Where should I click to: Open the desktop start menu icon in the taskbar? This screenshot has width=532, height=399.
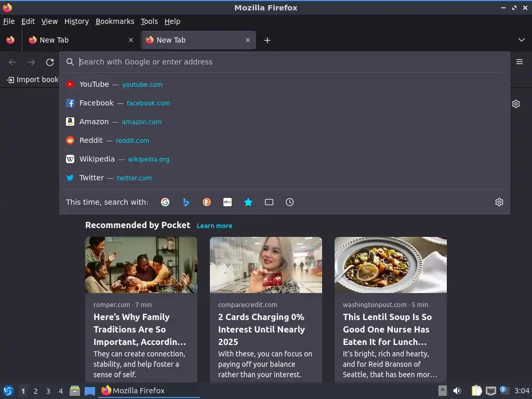(x=8, y=391)
